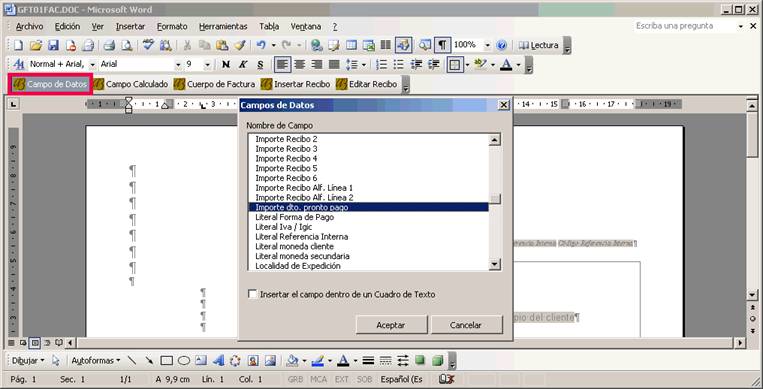Click the highlight color marker
Screen dimensions: 763x389
(481, 64)
